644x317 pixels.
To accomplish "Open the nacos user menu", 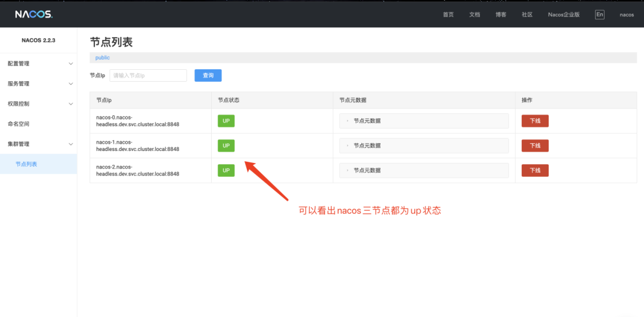I will point(627,14).
